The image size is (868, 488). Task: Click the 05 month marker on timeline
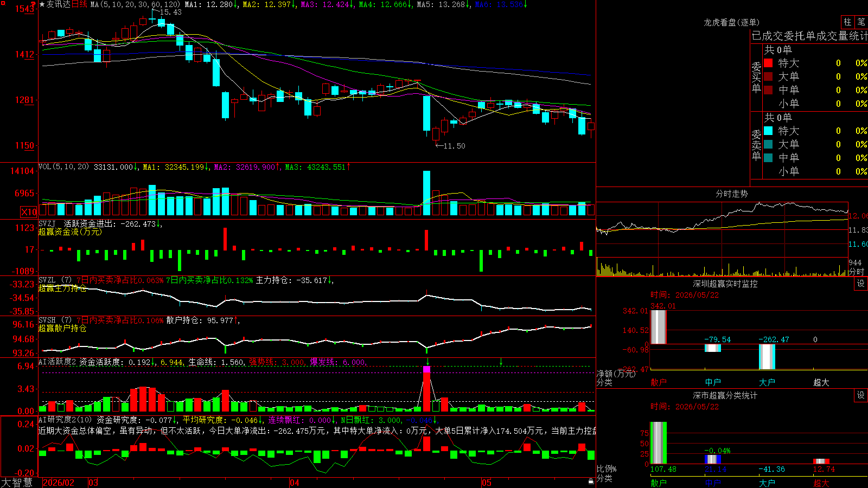point(487,483)
